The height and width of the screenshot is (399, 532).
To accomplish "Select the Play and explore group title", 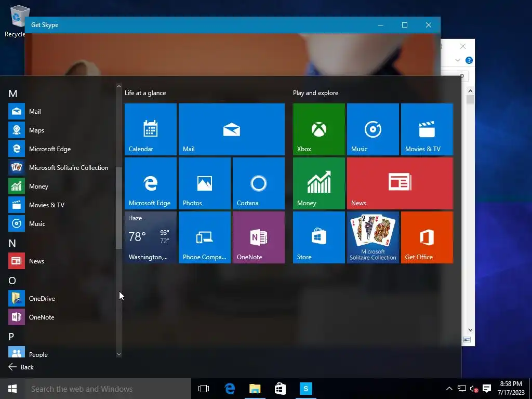I will pyautogui.click(x=315, y=92).
